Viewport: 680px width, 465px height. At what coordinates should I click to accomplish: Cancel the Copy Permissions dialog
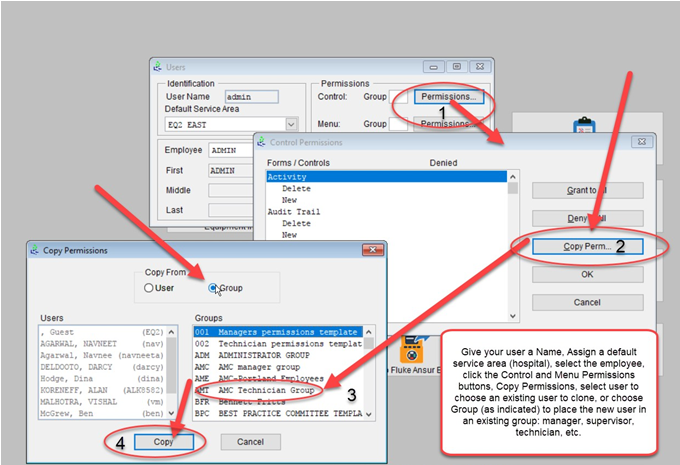(250, 441)
